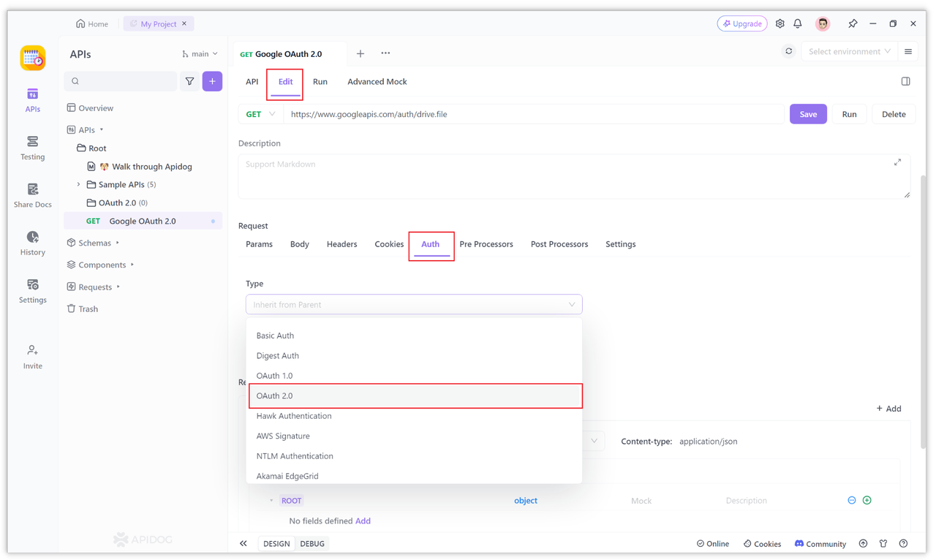936x560 pixels.
Task: Close the My Project tab
Action: (x=184, y=23)
